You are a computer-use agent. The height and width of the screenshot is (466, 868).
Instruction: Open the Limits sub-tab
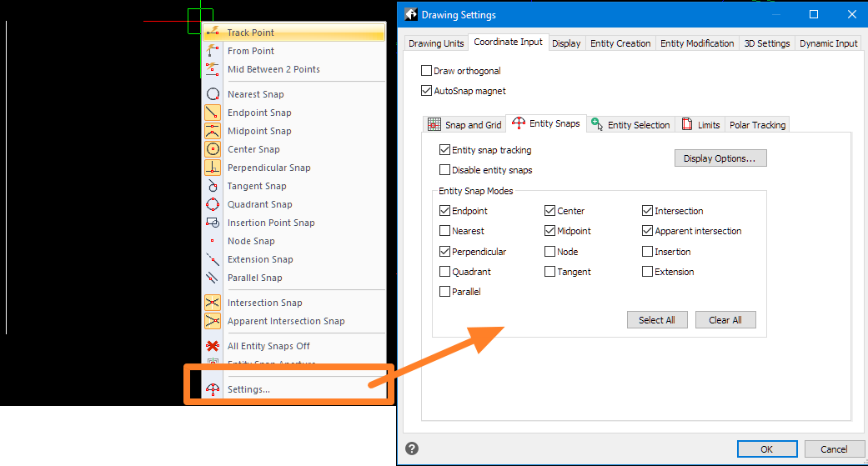click(x=701, y=124)
